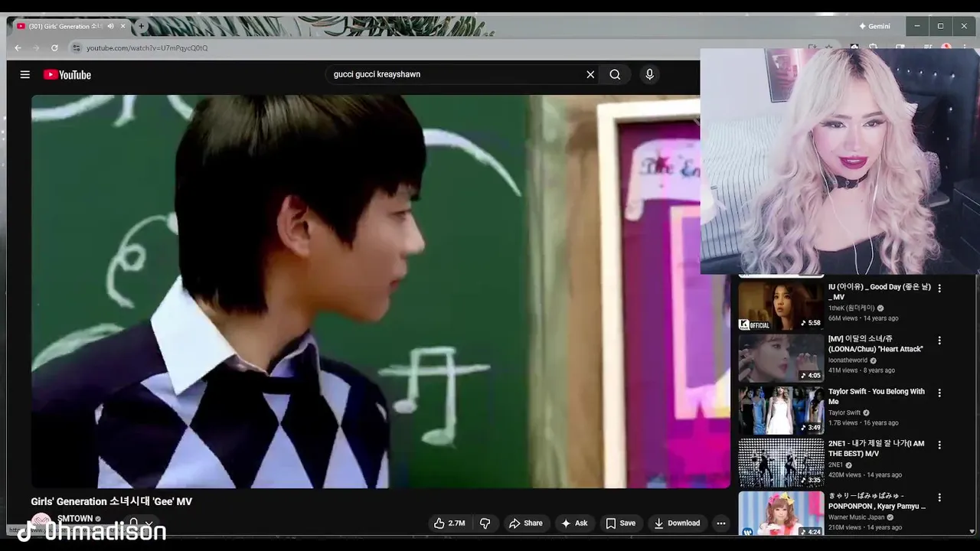Download the Gee MV video
This screenshot has width=980, height=551.
coord(677,523)
